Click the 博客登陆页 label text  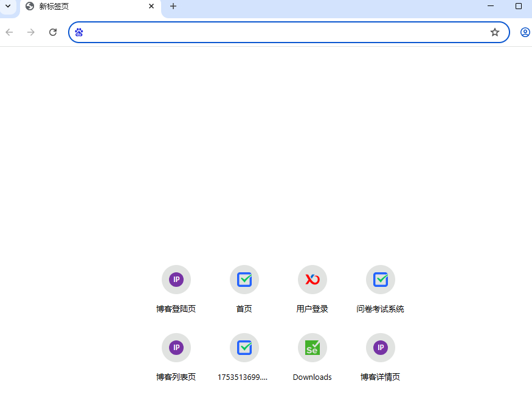pyautogui.click(x=176, y=309)
